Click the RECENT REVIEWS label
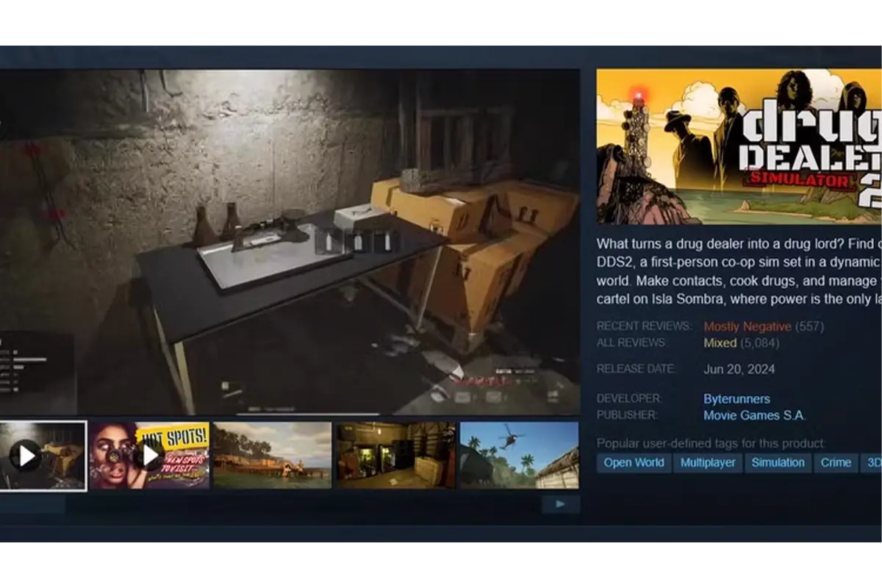882x588 pixels. click(644, 326)
